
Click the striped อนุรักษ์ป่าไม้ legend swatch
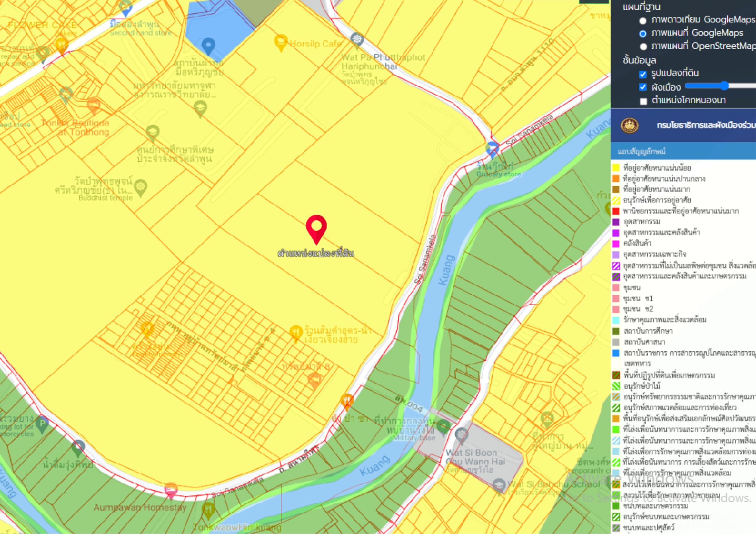coord(616,386)
